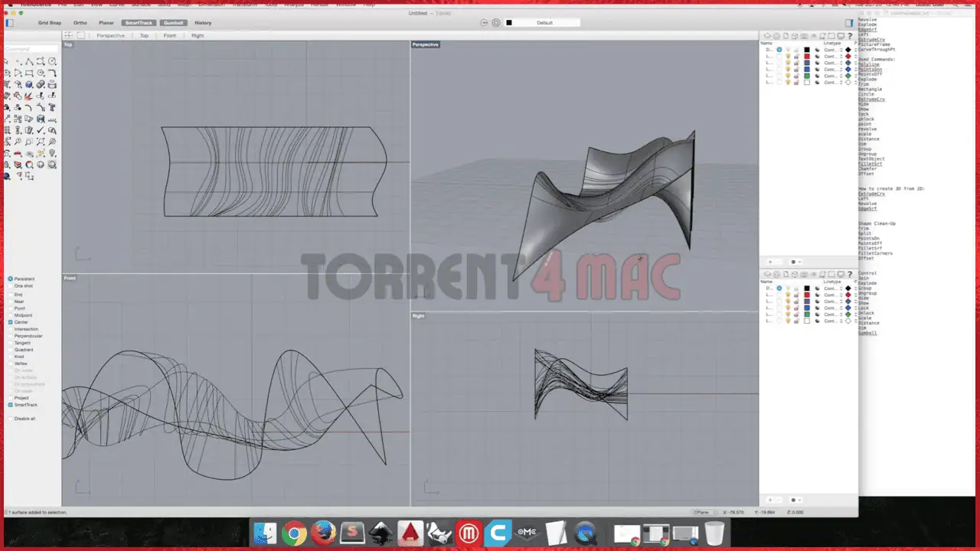Select the Text tool in the left toolbar
980x551 pixels.
coord(52,107)
